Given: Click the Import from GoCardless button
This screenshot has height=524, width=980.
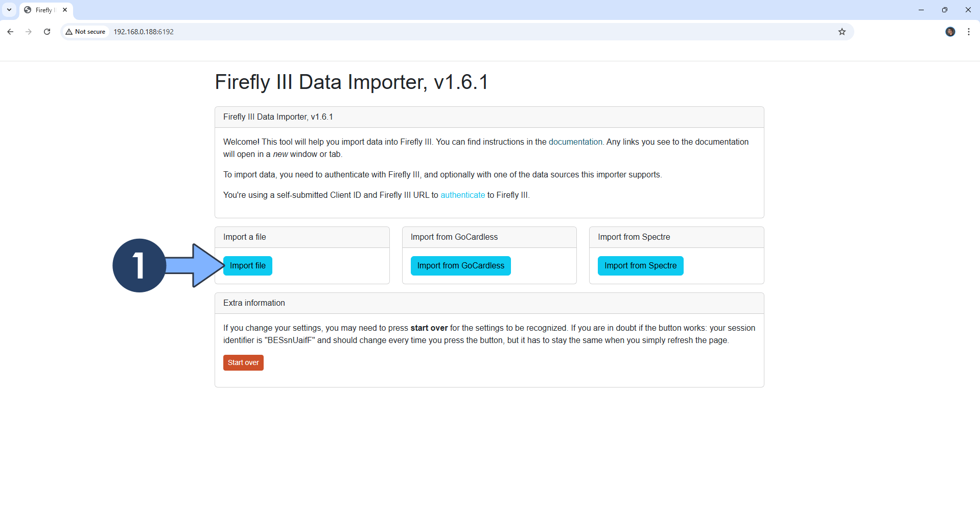Looking at the screenshot, I should [461, 266].
